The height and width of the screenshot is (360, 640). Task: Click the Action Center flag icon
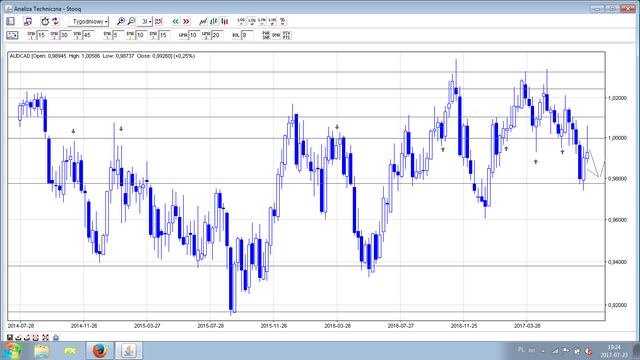tap(566, 351)
